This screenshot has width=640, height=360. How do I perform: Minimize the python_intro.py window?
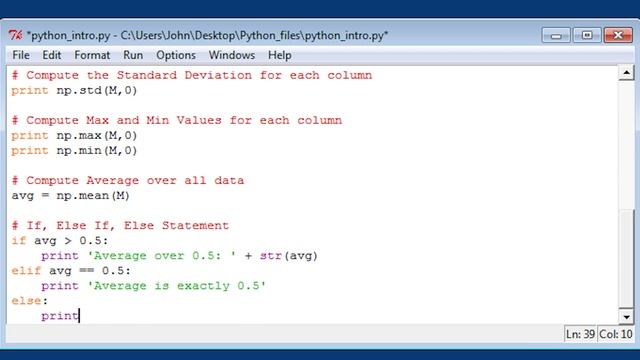556,36
